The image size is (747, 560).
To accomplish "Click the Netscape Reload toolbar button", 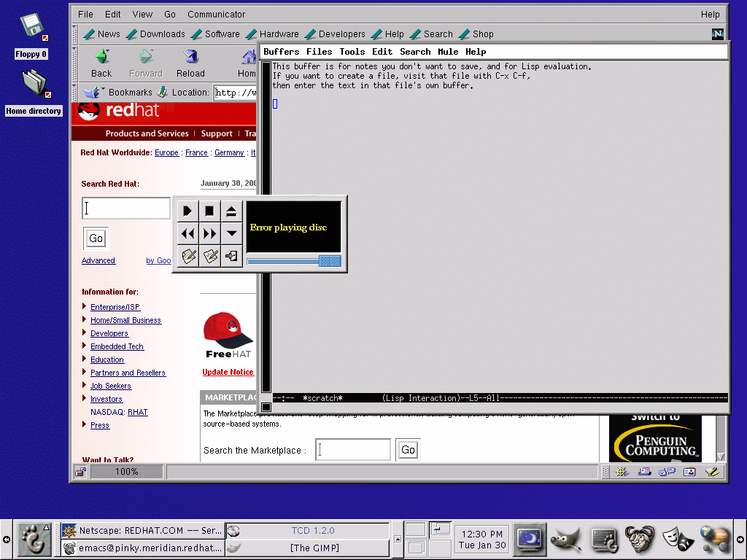I will click(x=190, y=63).
